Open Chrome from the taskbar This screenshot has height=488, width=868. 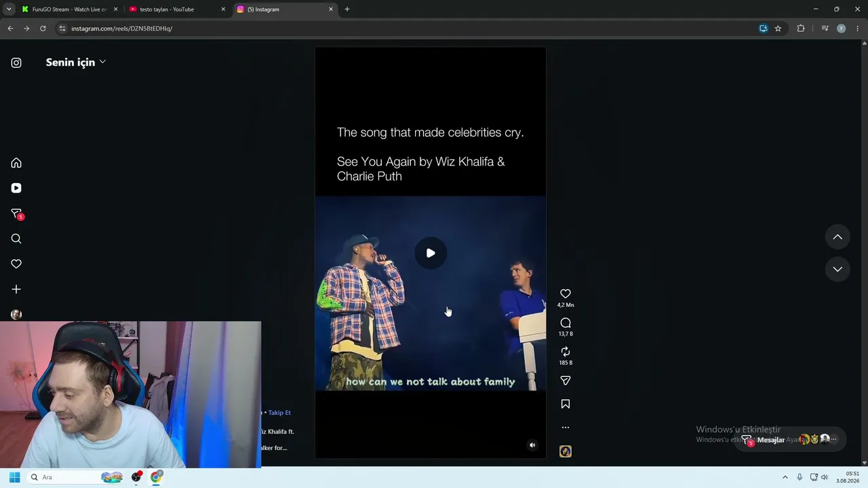point(156,477)
